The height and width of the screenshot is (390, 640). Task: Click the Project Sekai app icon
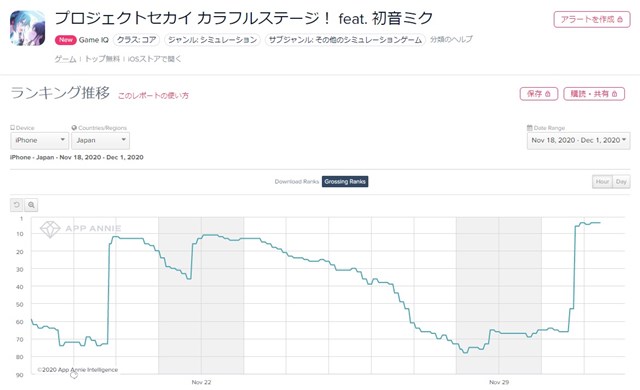click(x=27, y=28)
